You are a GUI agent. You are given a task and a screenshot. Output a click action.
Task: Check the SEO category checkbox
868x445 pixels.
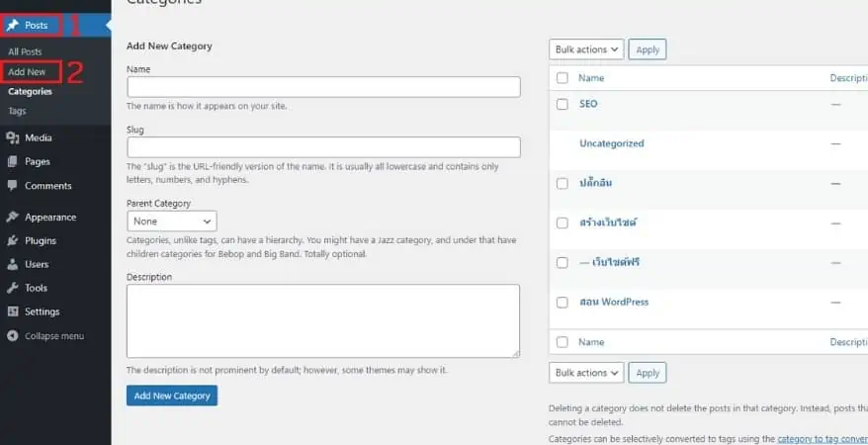[x=562, y=104]
